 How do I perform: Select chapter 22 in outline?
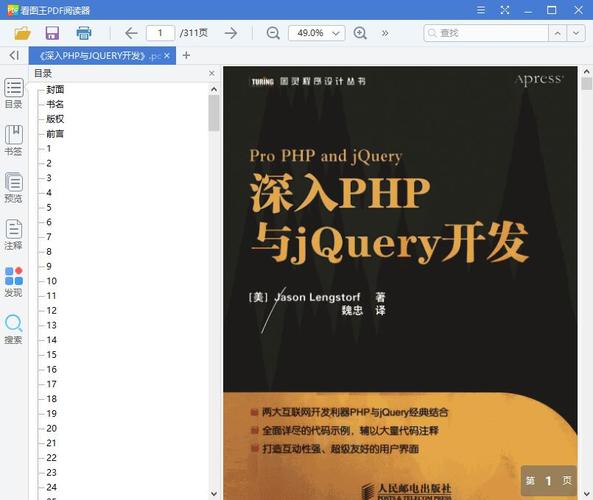pos(51,458)
